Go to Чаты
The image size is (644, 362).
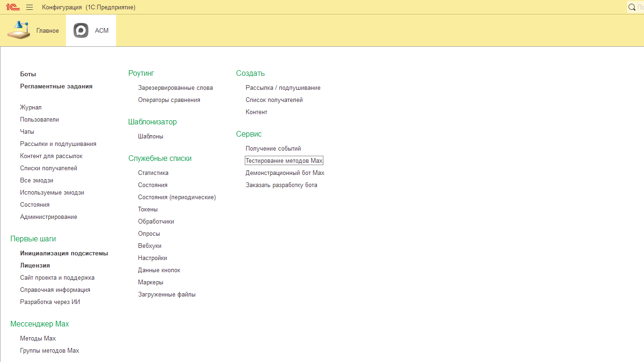[27, 132]
